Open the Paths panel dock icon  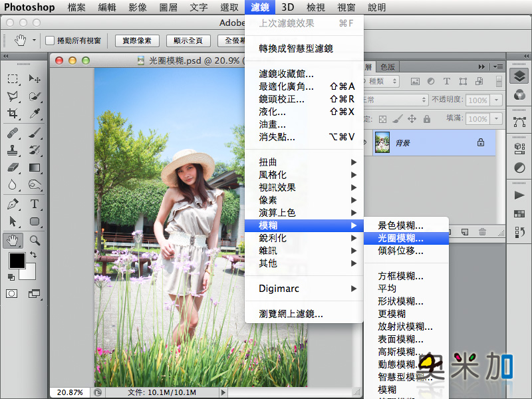pyautogui.click(x=519, y=122)
